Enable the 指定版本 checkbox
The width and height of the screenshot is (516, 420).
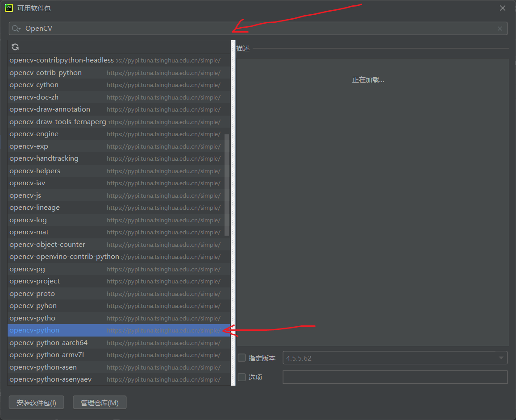tap(241, 358)
